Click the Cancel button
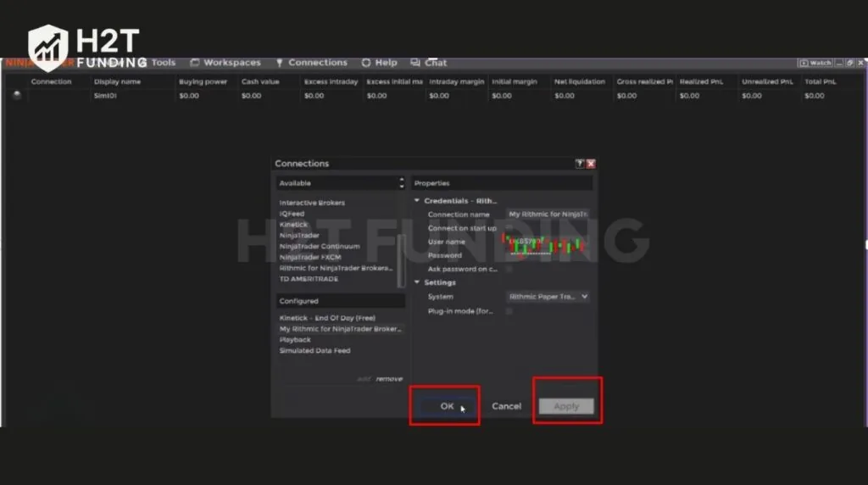The image size is (868, 485). (507, 406)
